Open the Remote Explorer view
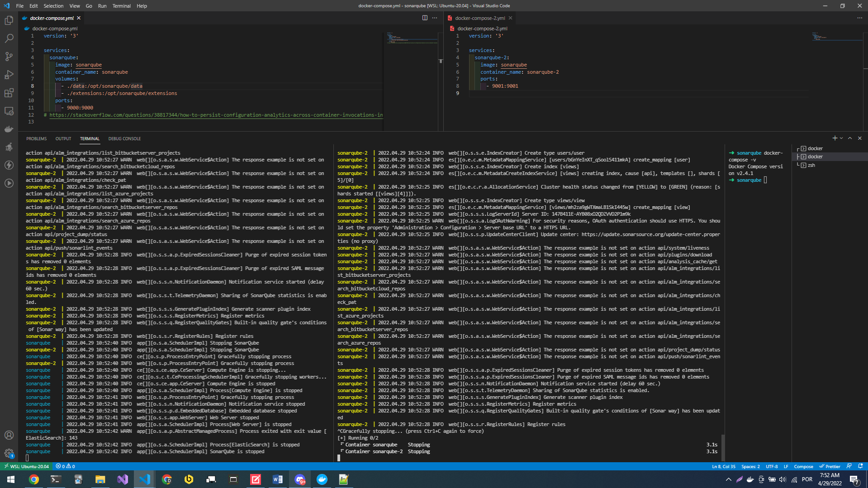 (x=9, y=111)
